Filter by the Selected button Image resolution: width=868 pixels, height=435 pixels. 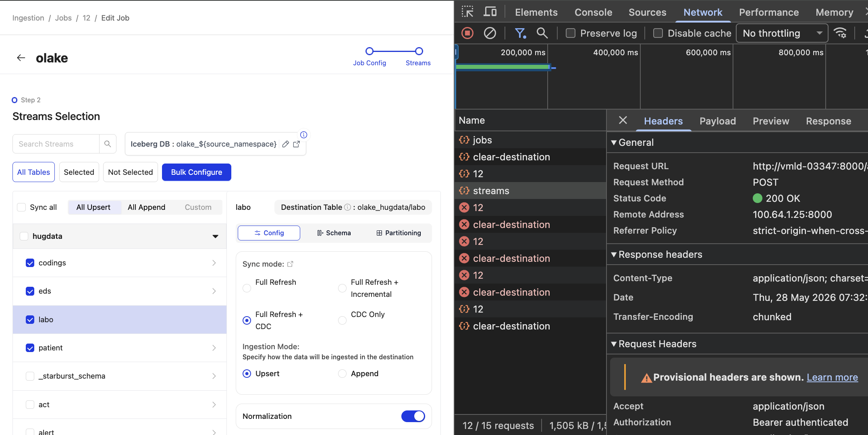click(79, 172)
